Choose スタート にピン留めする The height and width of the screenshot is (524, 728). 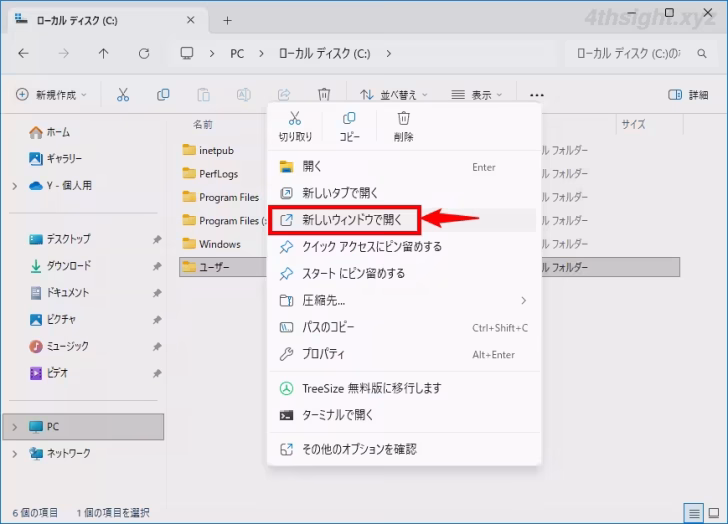tap(402, 274)
